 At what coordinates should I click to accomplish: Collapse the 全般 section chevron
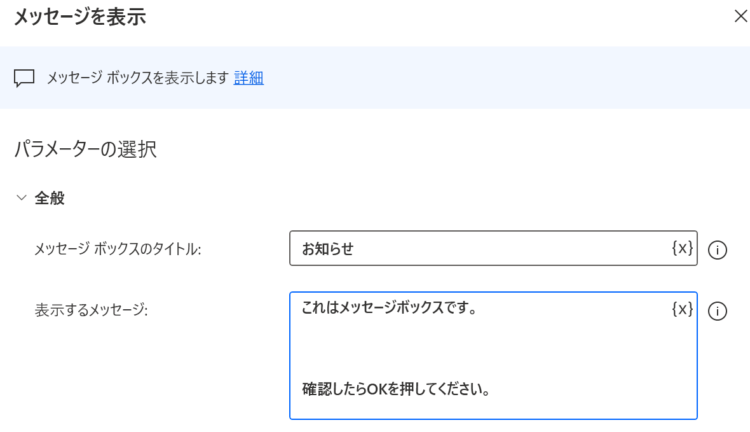(22, 198)
